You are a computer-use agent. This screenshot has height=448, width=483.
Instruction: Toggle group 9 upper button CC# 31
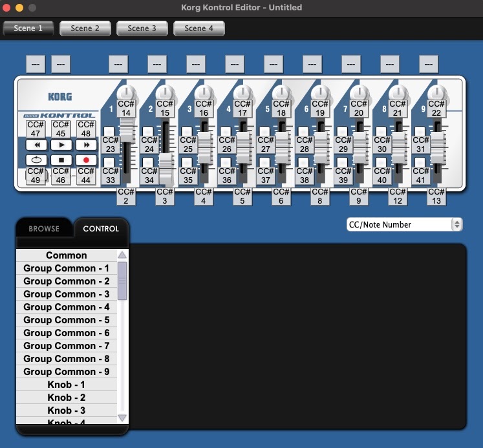point(420,131)
